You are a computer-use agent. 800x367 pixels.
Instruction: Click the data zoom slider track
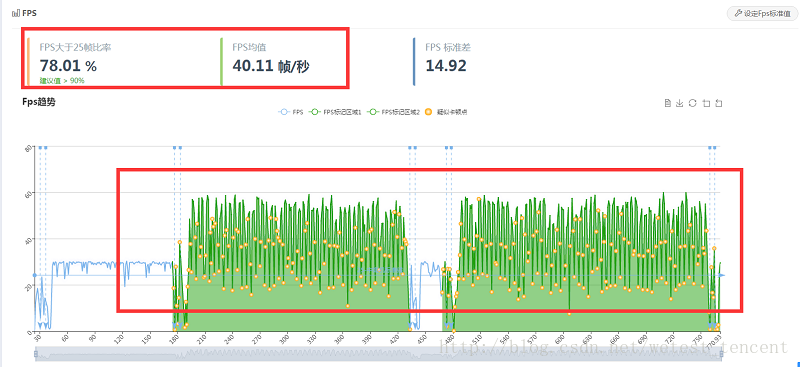point(380,353)
